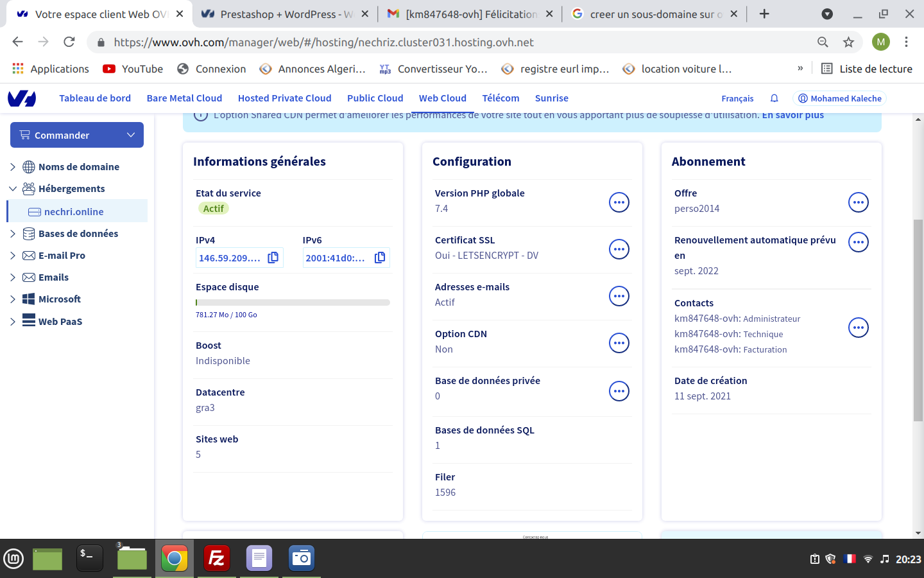Open actions menu for Contacts
The image size is (924, 578).
coord(859,328)
